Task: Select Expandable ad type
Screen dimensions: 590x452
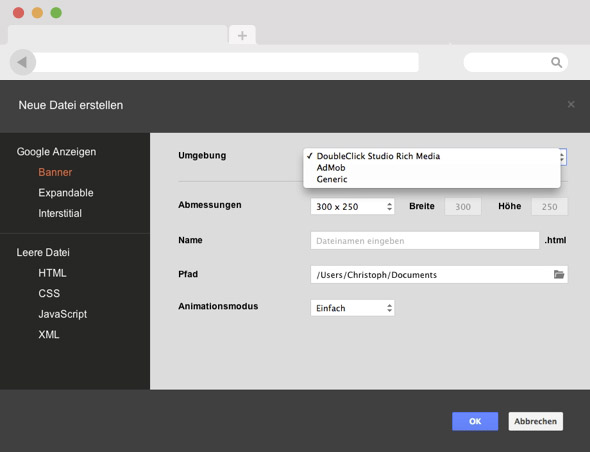Action: click(x=66, y=193)
